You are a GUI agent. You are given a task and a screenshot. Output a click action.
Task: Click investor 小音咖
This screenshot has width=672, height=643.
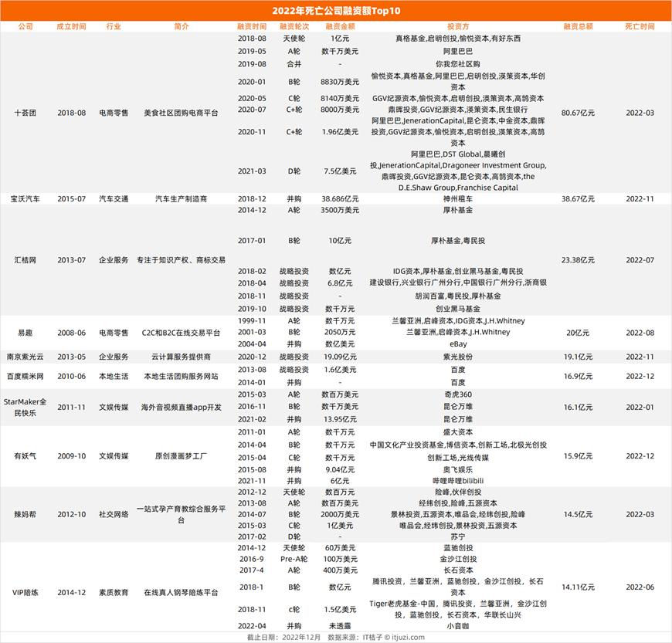[458, 626]
